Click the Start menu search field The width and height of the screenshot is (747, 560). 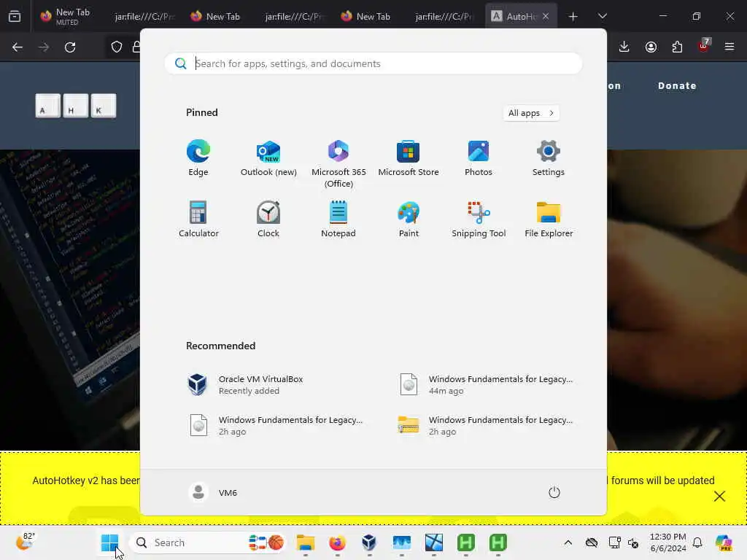click(x=373, y=63)
